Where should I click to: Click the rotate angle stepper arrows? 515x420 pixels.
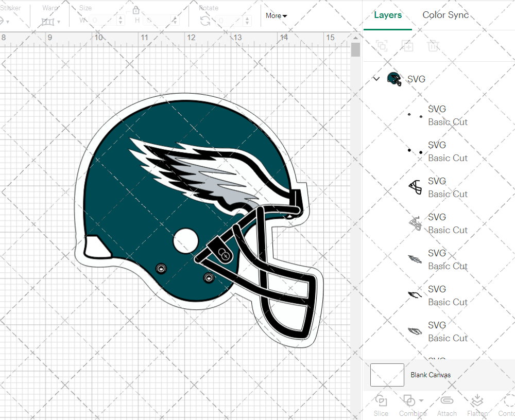point(248,21)
